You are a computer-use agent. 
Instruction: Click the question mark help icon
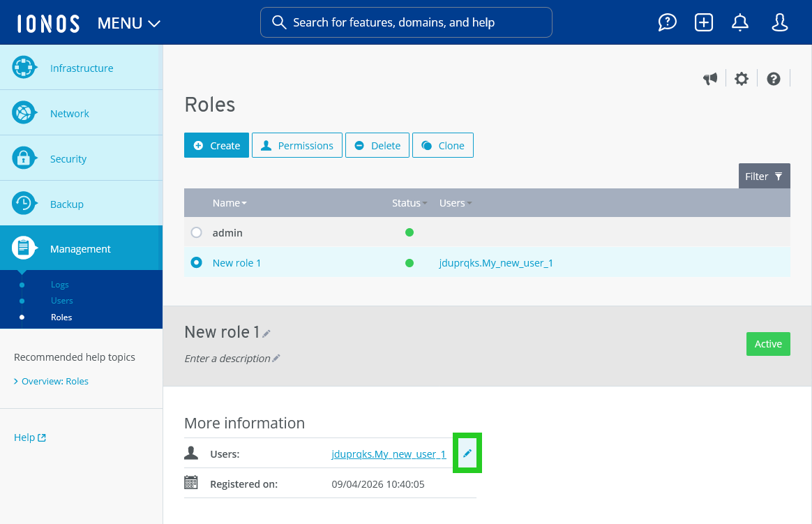point(773,78)
